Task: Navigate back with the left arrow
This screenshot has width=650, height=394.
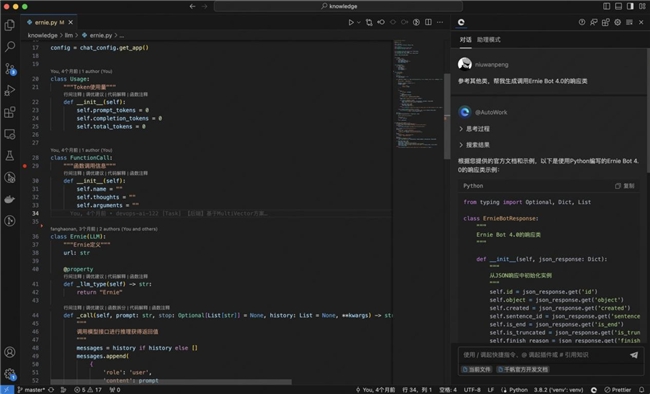Action: (x=192, y=6)
